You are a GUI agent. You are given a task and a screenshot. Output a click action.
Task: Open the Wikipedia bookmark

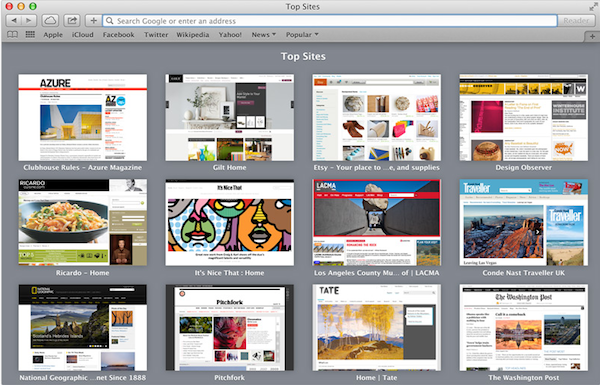(x=192, y=35)
